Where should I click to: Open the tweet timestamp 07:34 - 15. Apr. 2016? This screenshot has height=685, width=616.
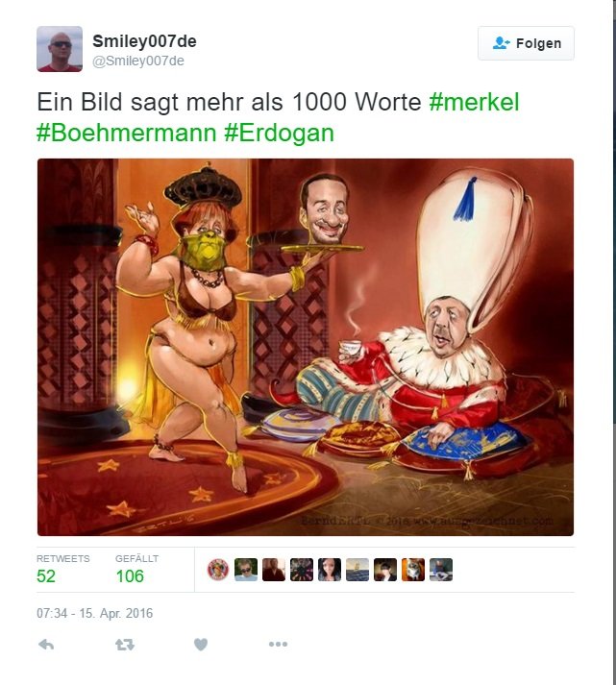tap(95, 613)
